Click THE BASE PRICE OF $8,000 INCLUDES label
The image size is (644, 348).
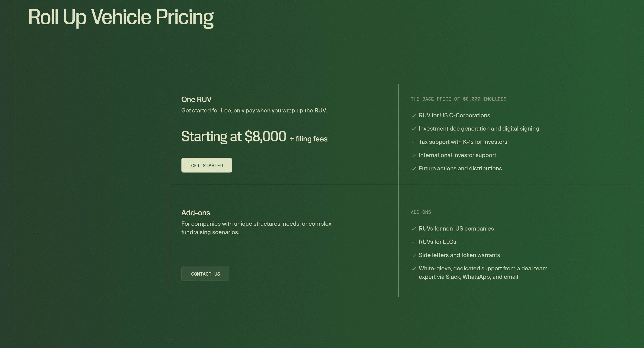coord(458,99)
